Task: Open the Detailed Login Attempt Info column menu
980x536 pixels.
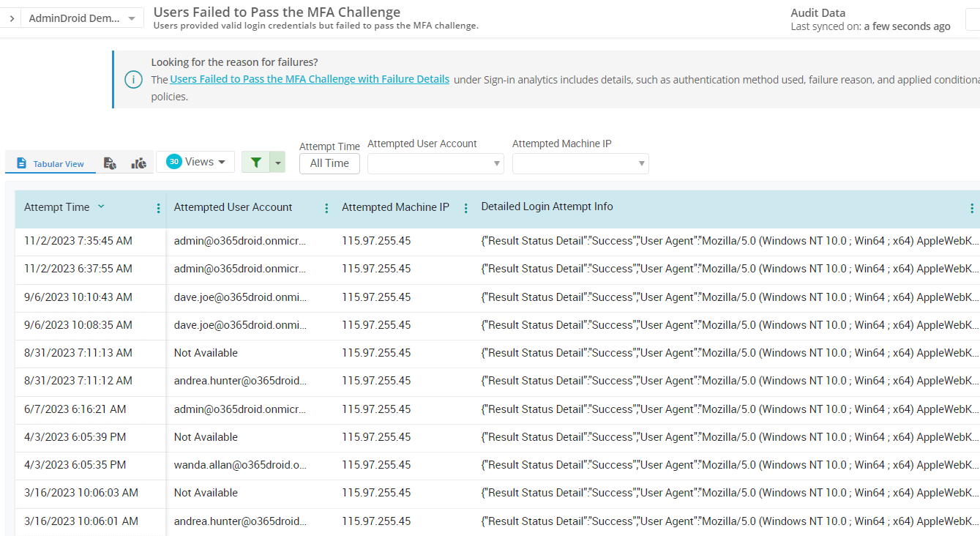Action: click(x=972, y=207)
